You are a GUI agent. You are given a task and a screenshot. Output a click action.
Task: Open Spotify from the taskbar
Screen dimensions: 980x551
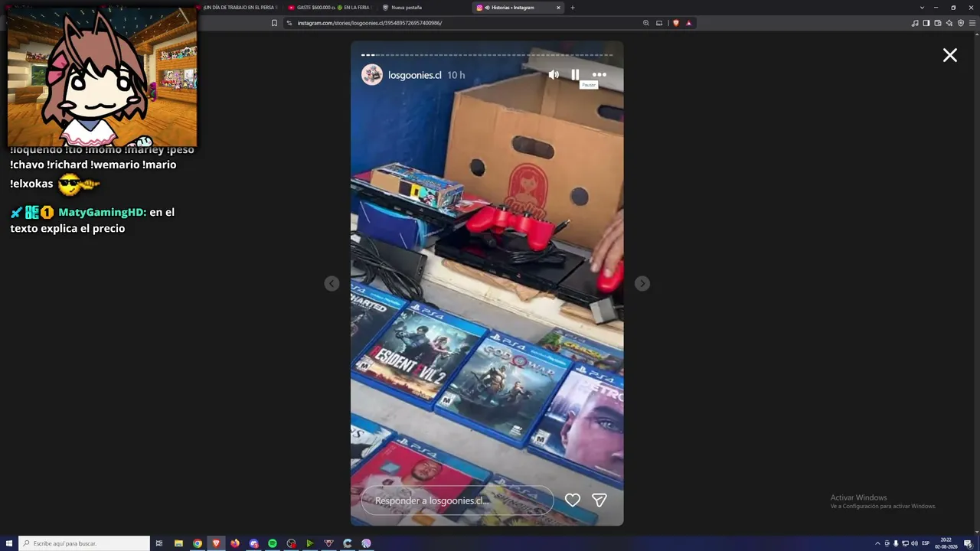click(x=273, y=543)
